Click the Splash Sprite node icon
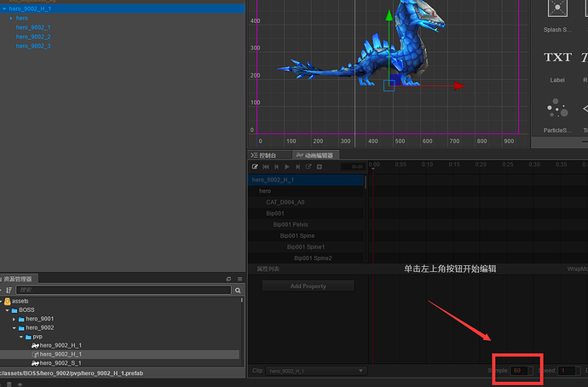This screenshot has height=387, width=588. pos(557,8)
